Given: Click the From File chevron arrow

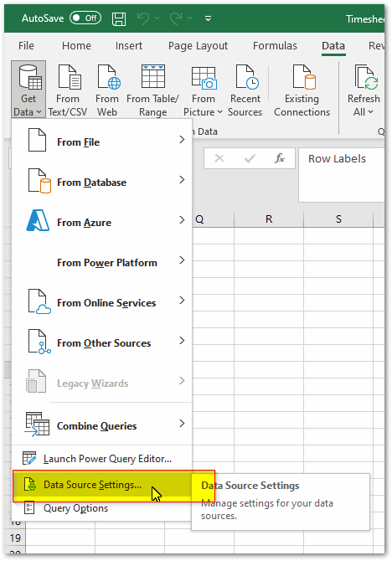Looking at the screenshot, I should 182,140.
